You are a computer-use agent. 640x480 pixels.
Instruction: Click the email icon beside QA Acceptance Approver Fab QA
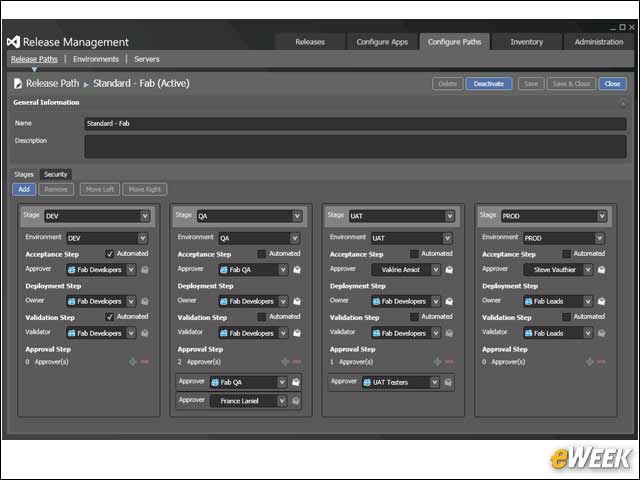tap(297, 270)
